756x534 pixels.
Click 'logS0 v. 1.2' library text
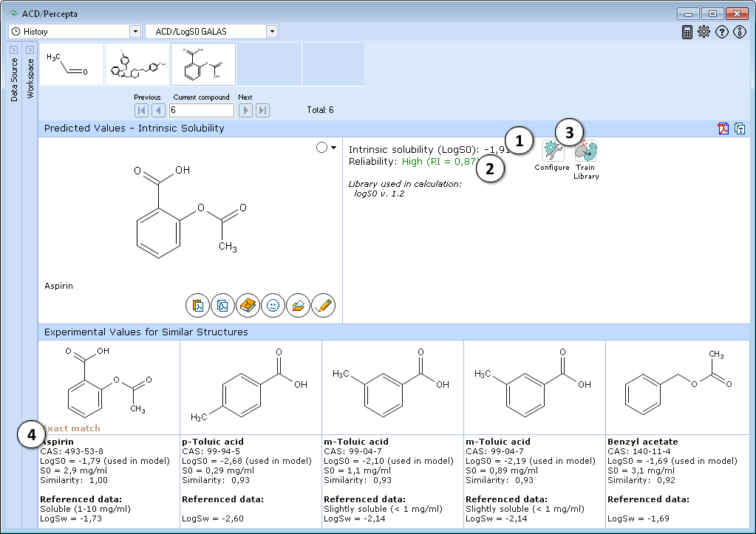[379, 194]
